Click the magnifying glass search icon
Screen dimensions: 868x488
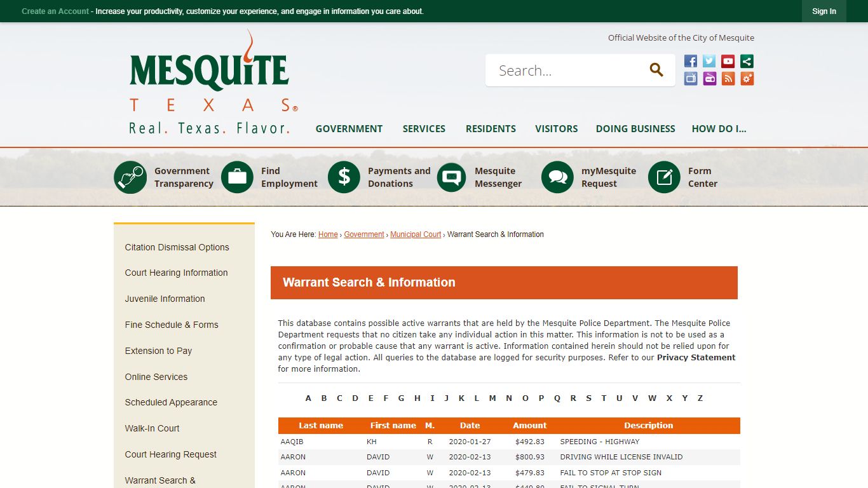[656, 70]
